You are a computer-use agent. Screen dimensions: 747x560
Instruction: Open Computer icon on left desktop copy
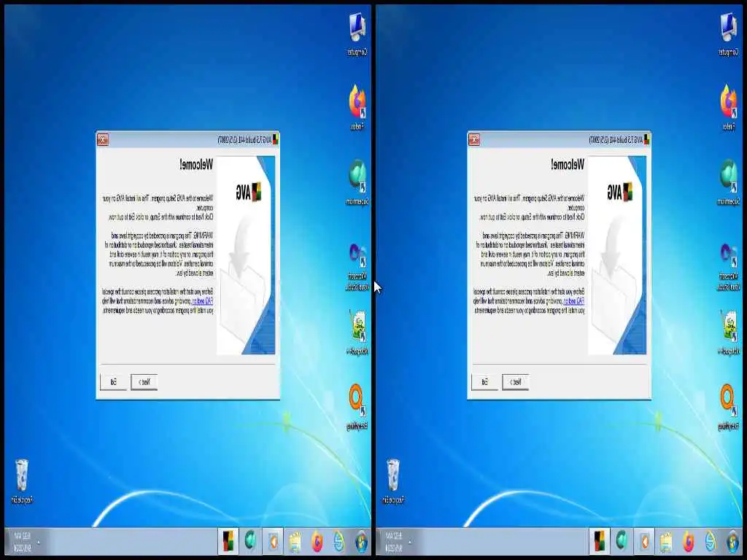357,34
